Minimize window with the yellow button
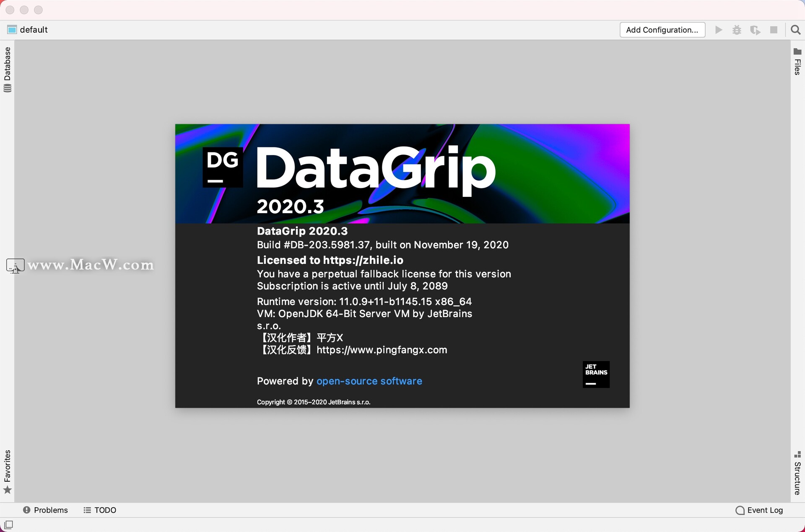Image resolution: width=805 pixels, height=532 pixels. pos(24,10)
